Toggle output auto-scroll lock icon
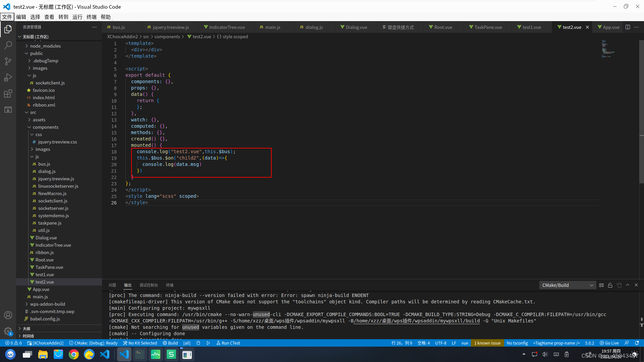 [610, 285]
